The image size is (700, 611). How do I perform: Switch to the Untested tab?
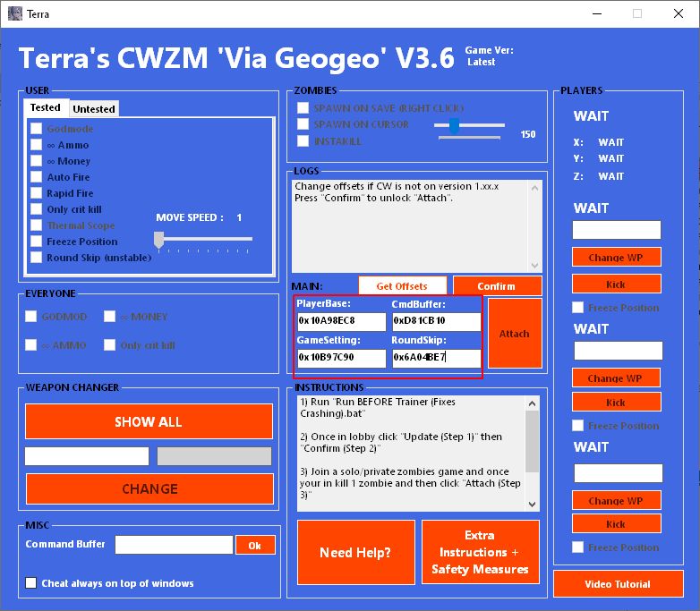pyautogui.click(x=94, y=108)
